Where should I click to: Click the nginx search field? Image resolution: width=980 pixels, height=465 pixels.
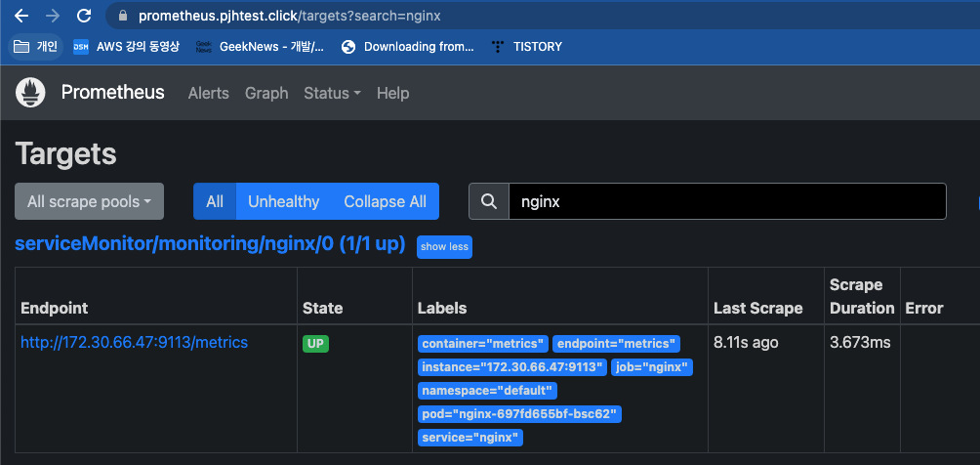click(x=727, y=201)
